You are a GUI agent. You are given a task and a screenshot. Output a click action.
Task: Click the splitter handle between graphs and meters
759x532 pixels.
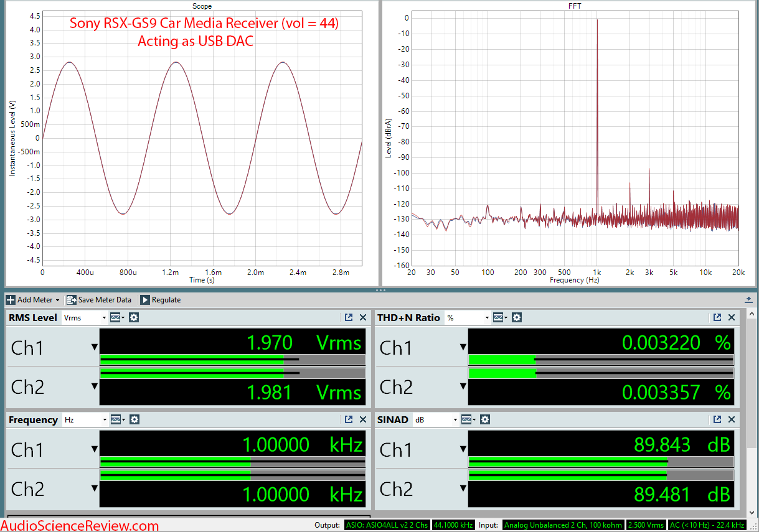[379, 290]
